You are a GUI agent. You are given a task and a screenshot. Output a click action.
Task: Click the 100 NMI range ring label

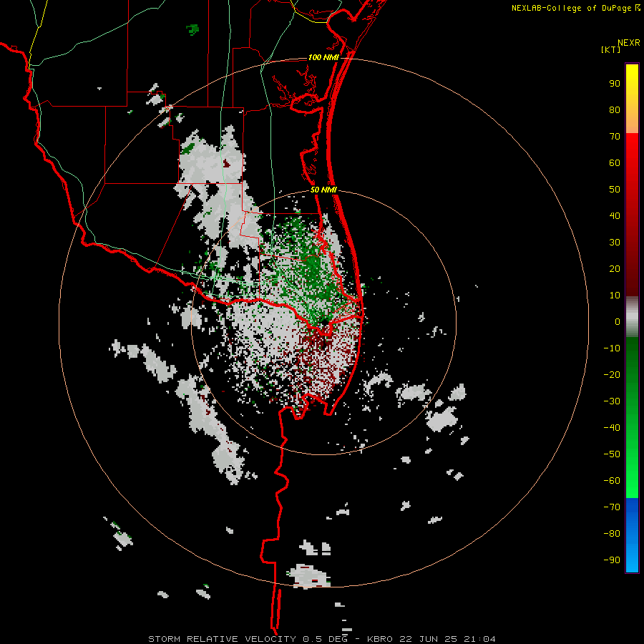point(323,57)
